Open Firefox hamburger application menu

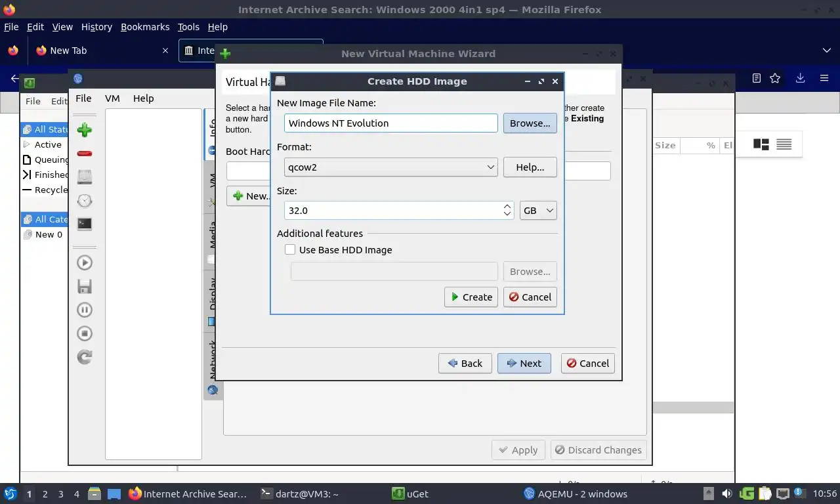[x=824, y=78]
